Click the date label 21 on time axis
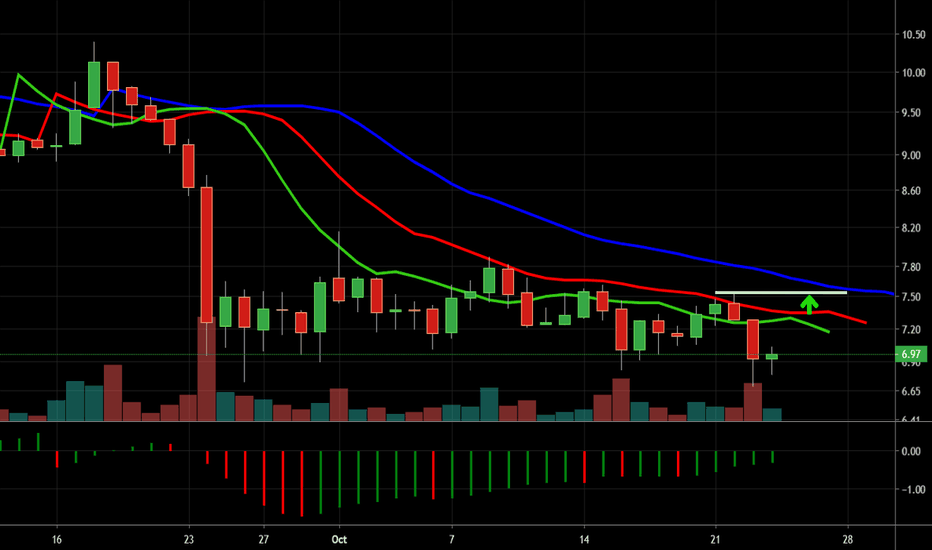 pos(715,539)
